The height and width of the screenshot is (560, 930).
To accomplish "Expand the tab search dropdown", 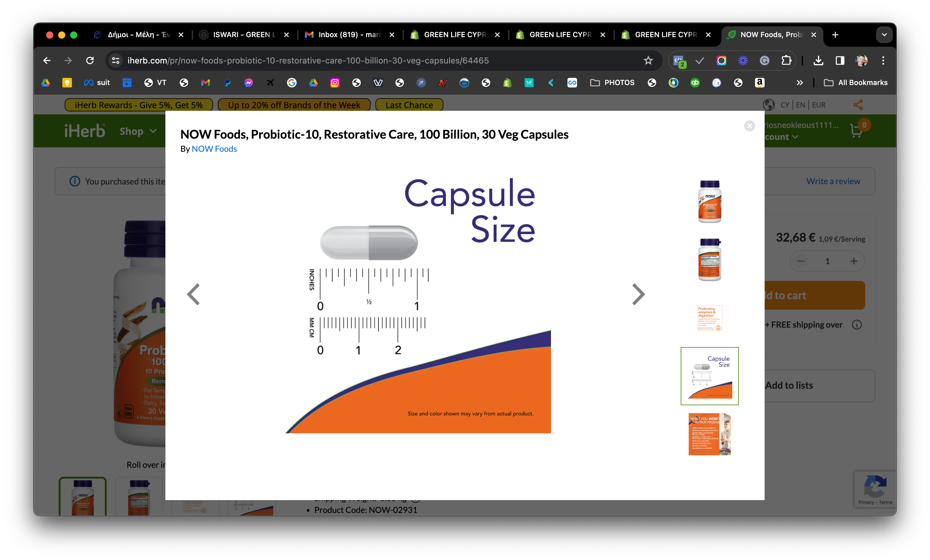I will coord(884,35).
